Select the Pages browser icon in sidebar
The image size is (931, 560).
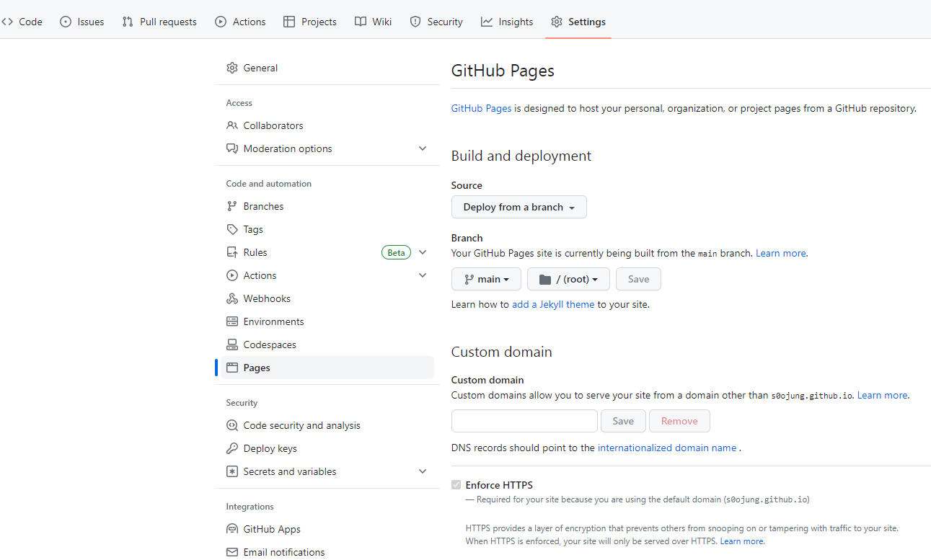pyautogui.click(x=232, y=368)
